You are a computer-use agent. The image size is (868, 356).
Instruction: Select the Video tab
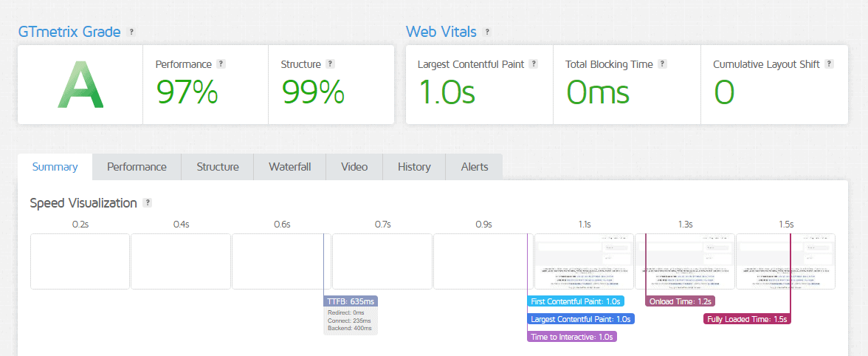[x=354, y=167]
